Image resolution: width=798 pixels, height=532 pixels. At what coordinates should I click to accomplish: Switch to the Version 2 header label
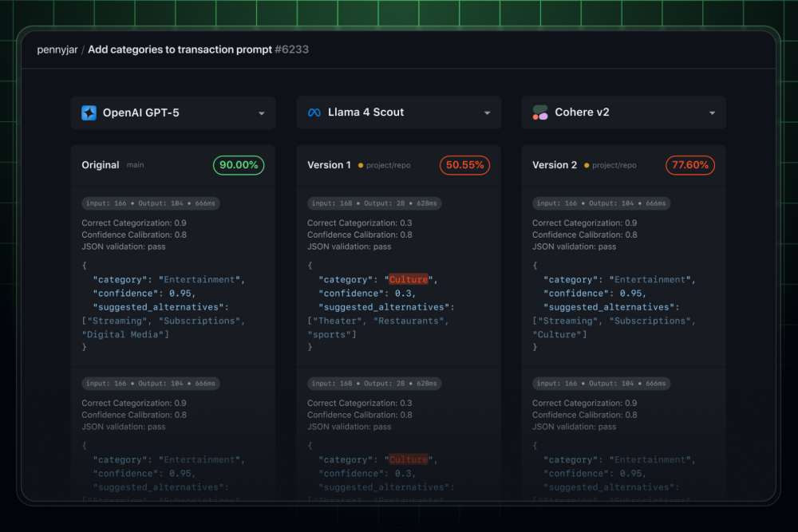pyautogui.click(x=555, y=165)
